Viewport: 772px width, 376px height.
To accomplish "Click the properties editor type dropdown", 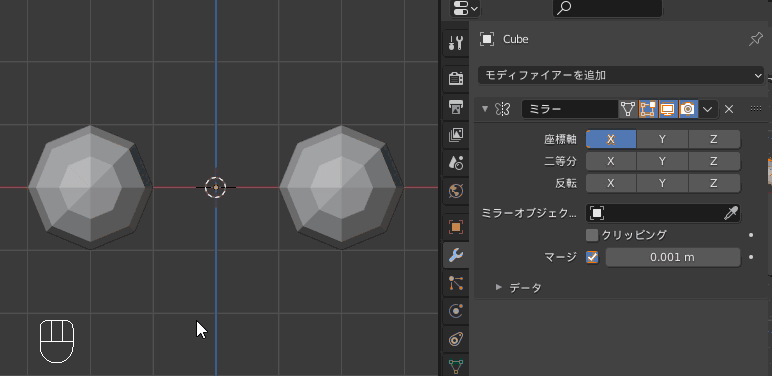I will (x=465, y=8).
